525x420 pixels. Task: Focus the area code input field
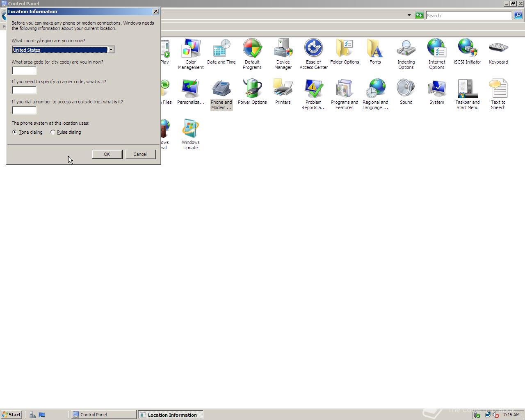point(24,71)
